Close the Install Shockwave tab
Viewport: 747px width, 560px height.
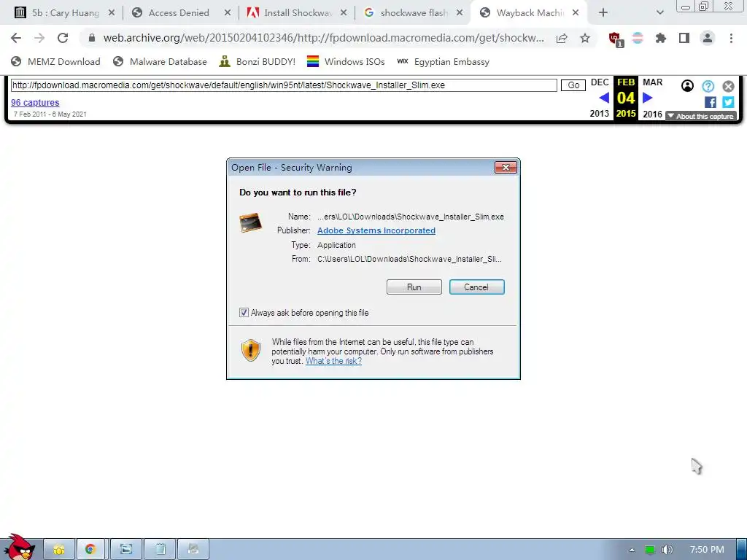pyautogui.click(x=344, y=13)
